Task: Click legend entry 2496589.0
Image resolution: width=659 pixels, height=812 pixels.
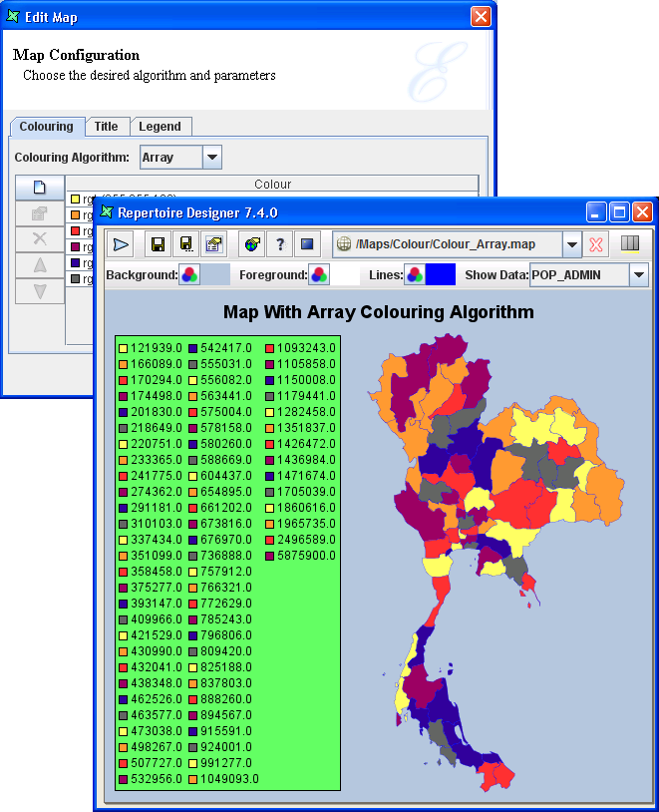Action: point(301,540)
